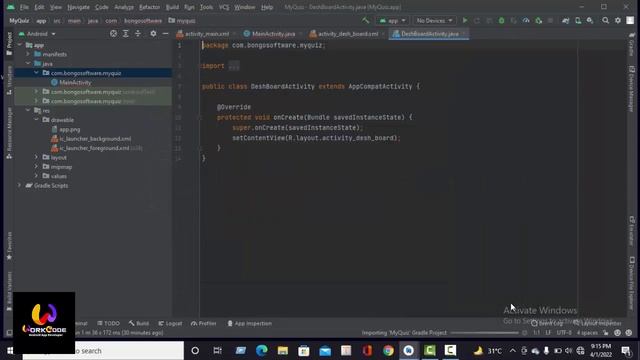
Task: Open the Profile app gauge icon
Action: 526,20
